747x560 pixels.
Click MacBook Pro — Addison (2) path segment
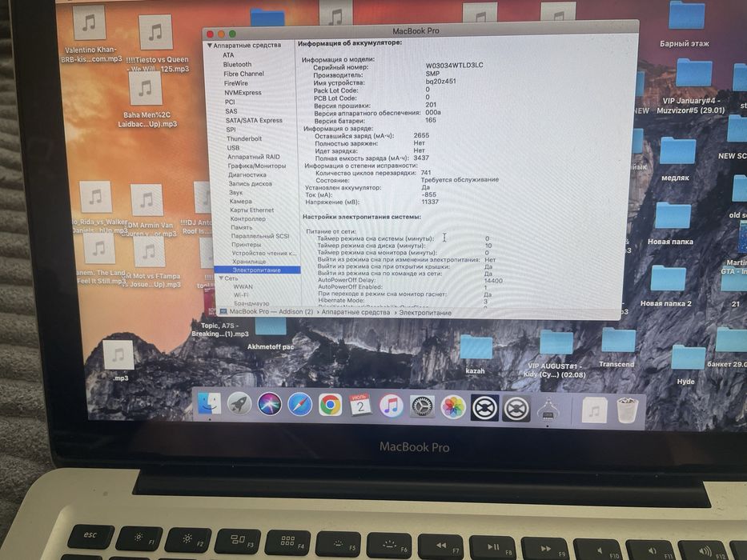click(271, 311)
